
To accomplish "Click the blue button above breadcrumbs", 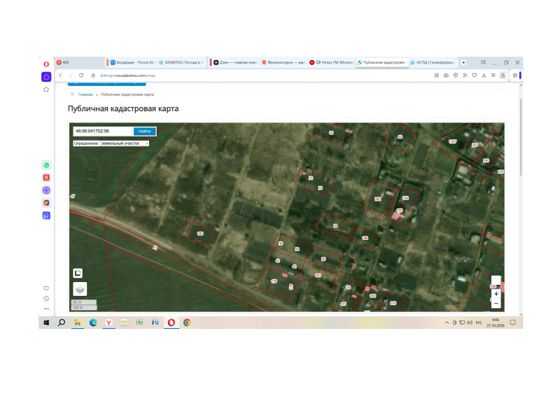I will tap(107, 84).
